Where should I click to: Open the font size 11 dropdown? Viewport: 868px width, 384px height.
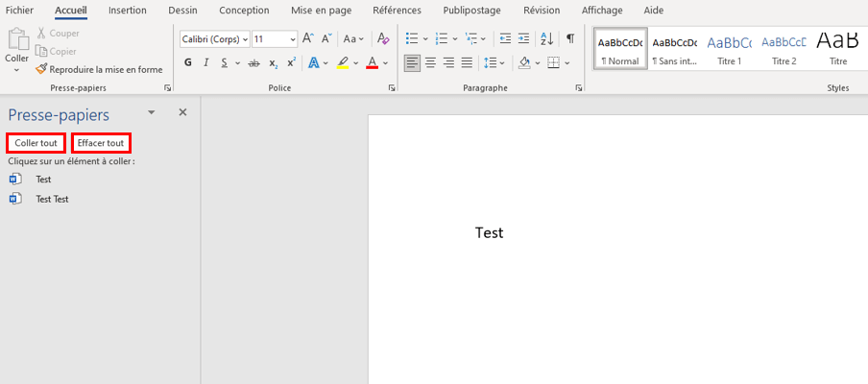[293, 39]
